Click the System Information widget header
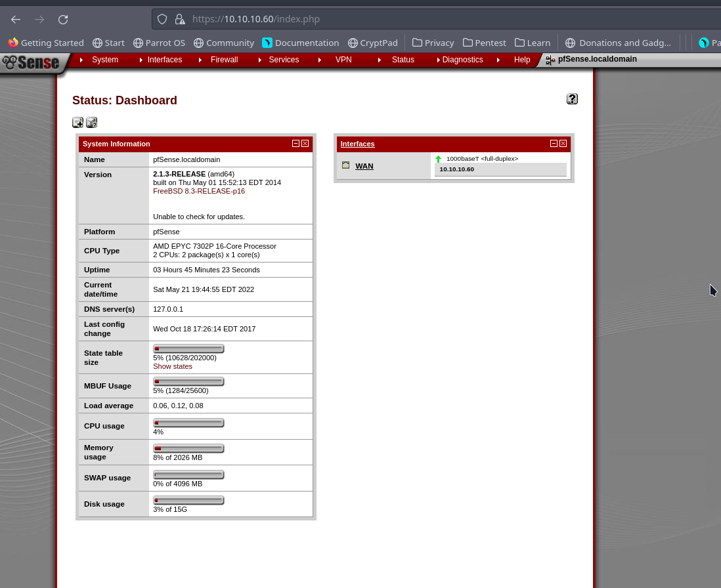This screenshot has height=588, width=721. [x=196, y=144]
